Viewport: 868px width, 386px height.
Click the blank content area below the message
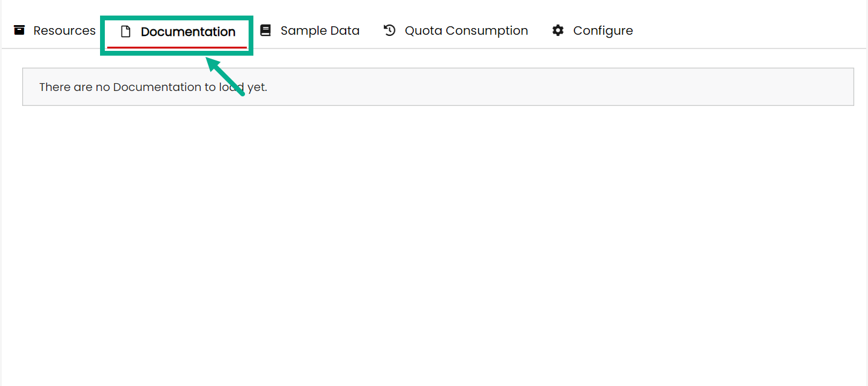point(434,239)
